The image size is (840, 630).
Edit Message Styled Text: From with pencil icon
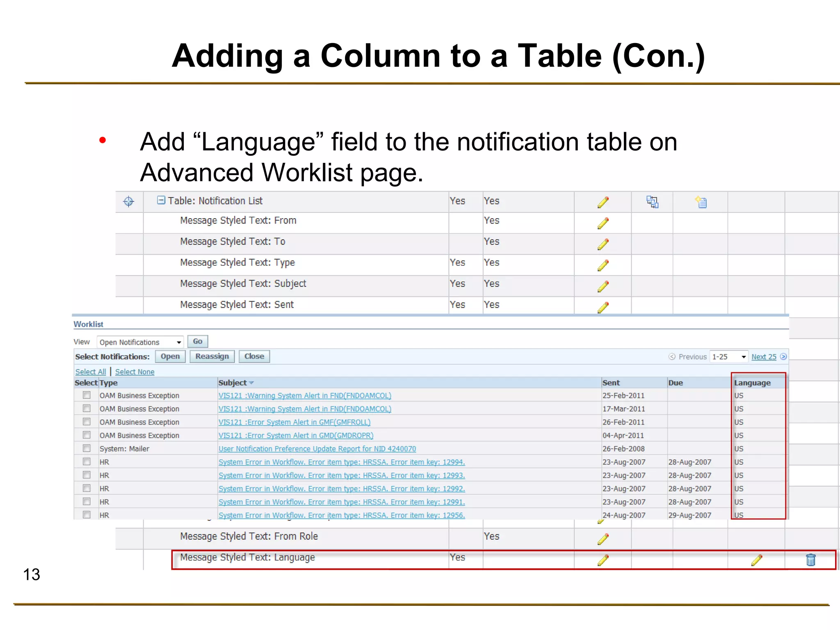603,223
